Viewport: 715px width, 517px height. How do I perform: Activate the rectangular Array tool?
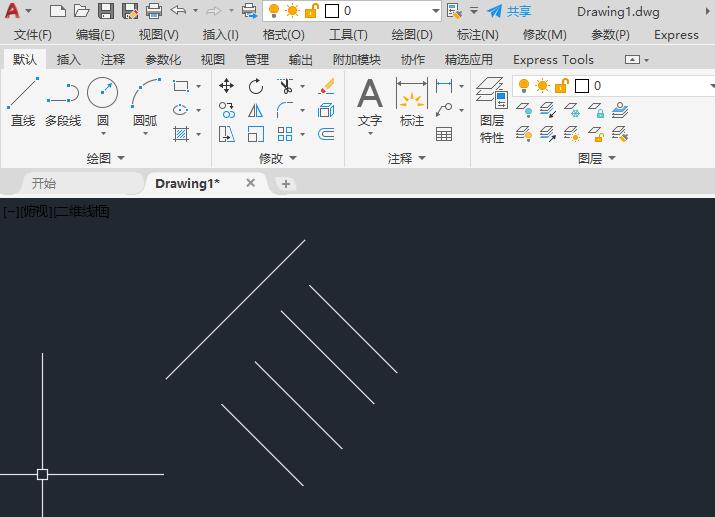coord(285,134)
